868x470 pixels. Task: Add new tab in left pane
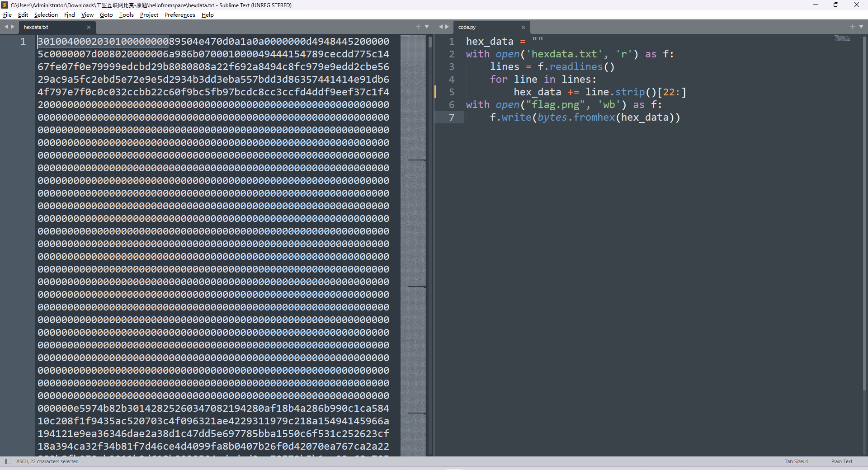[418, 27]
